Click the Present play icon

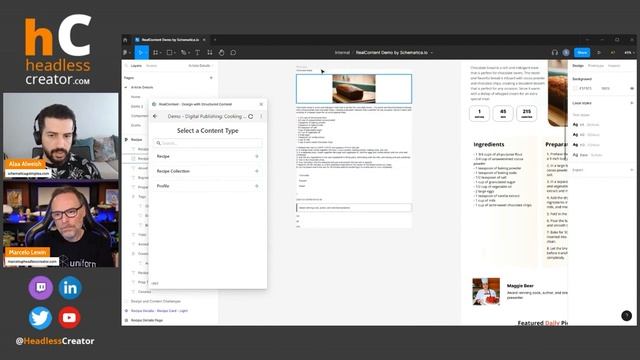point(599,53)
